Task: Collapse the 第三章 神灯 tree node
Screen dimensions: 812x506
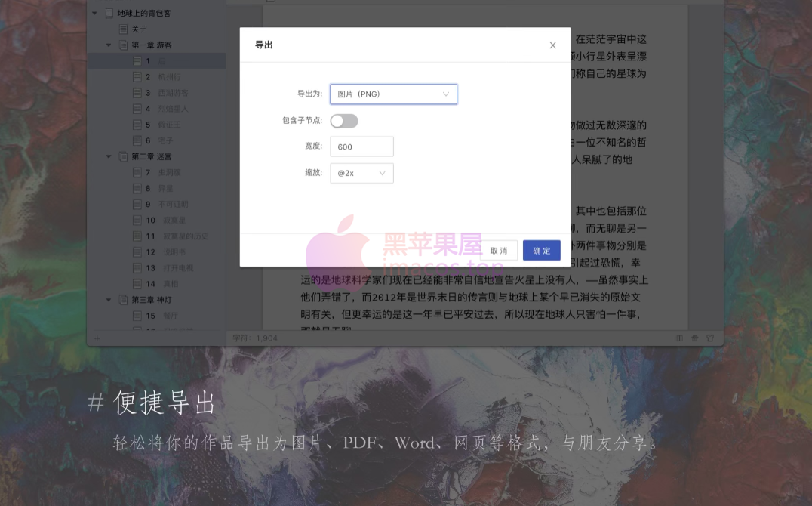Action: click(x=109, y=300)
